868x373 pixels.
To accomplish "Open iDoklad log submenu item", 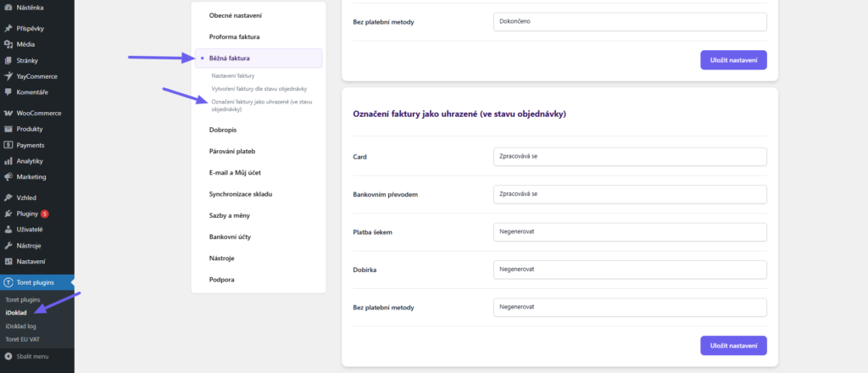I will (20, 326).
